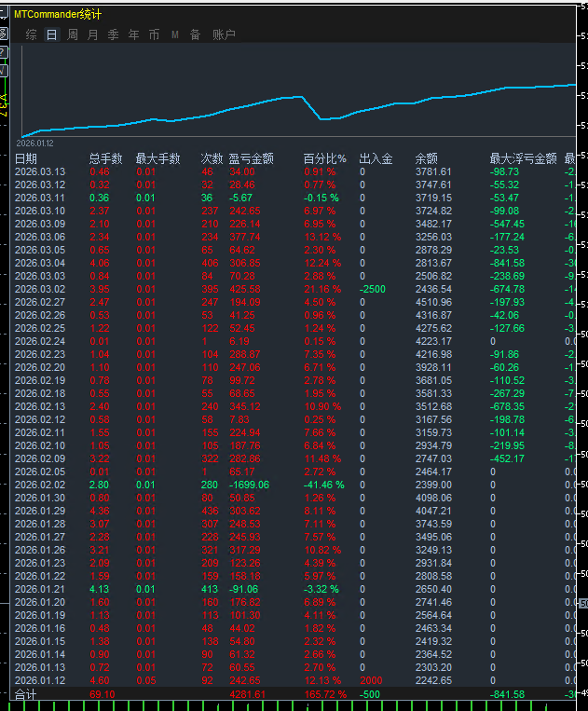Click the 合计 totals row label
The height and width of the screenshot is (711, 588).
coord(26,695)
